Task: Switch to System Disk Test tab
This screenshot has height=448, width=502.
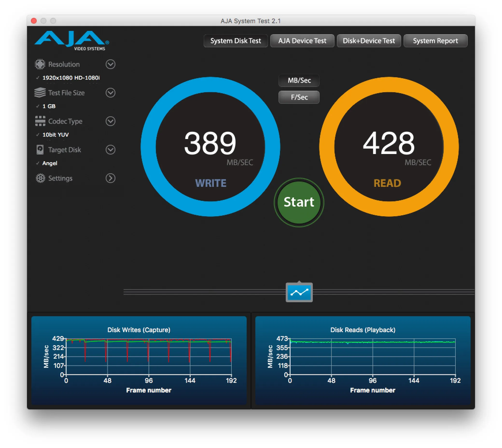Action: coord(236,41)
